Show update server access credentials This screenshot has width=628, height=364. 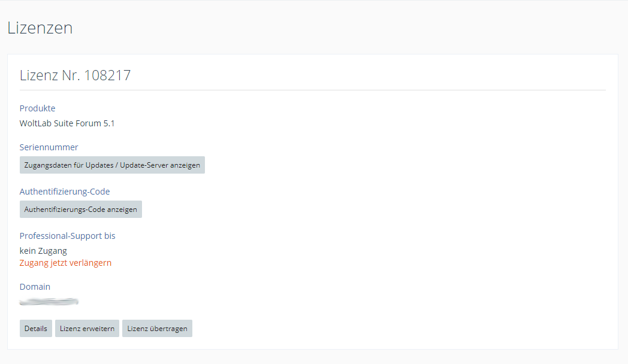tap(112, 165)
